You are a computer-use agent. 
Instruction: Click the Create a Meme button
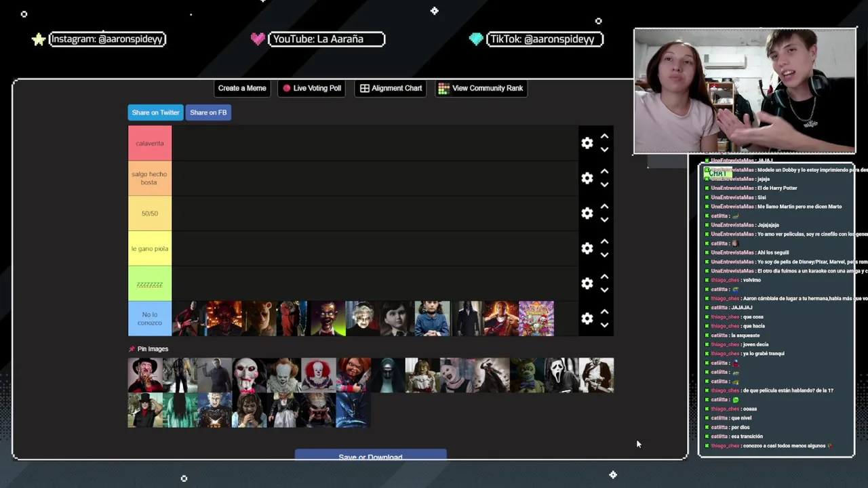242,88
